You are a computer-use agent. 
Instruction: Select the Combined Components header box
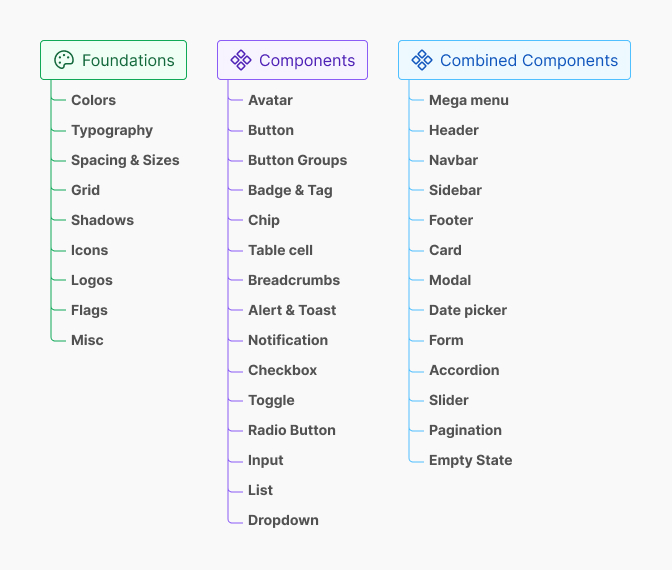514,60
